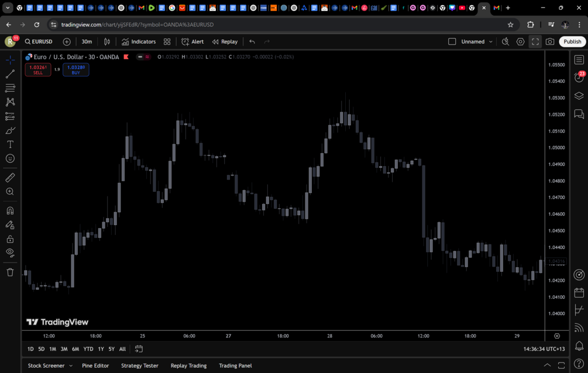Open the Fibonacci tools icon
Screen dimensions: 588x373
(10, 88)
